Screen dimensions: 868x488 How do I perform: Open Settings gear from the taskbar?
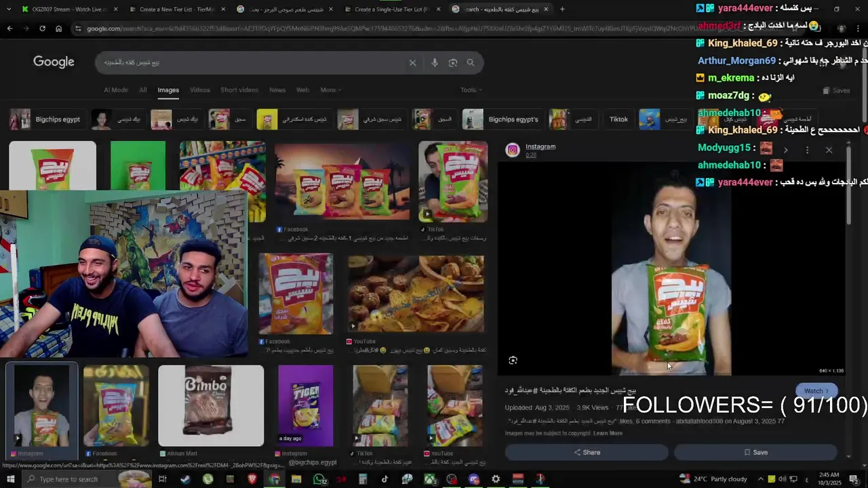point(496,479)
